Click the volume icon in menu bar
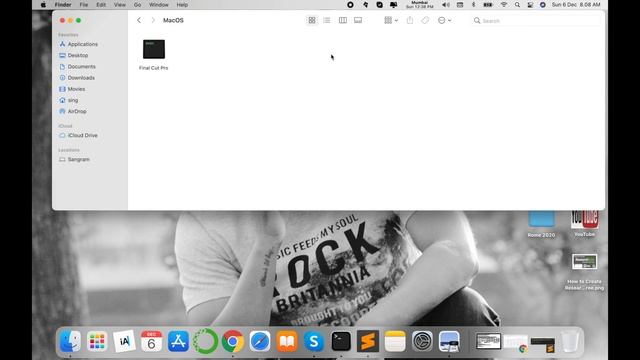Screen dimensions: 640x360 [x=446, y=5]
